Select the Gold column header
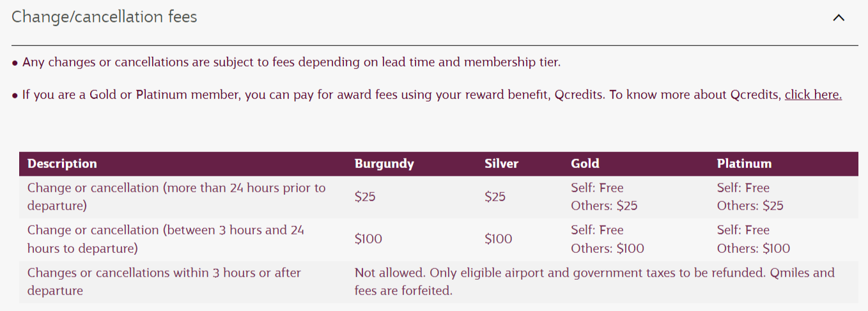The height and width of the screenshot is (311, 868). point(585,163)
